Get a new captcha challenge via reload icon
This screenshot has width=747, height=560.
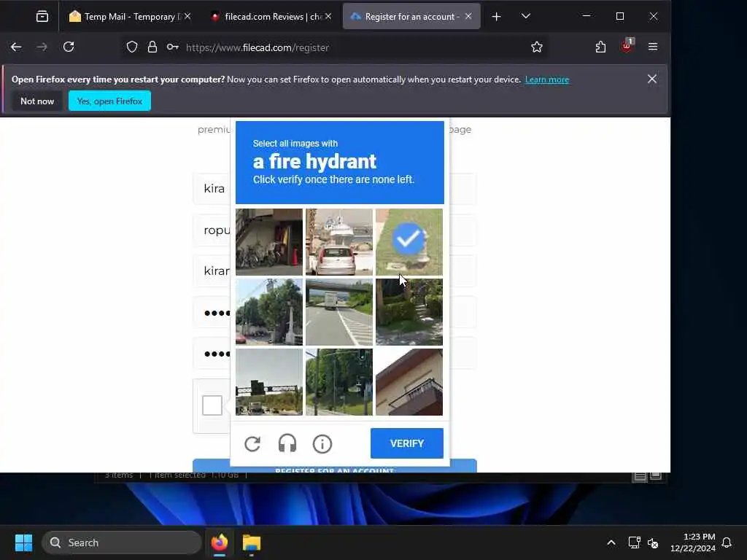252,444
